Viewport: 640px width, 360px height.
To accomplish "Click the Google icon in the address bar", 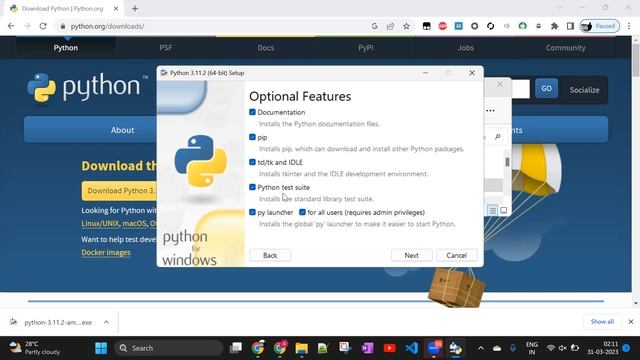I will [374, 26].
